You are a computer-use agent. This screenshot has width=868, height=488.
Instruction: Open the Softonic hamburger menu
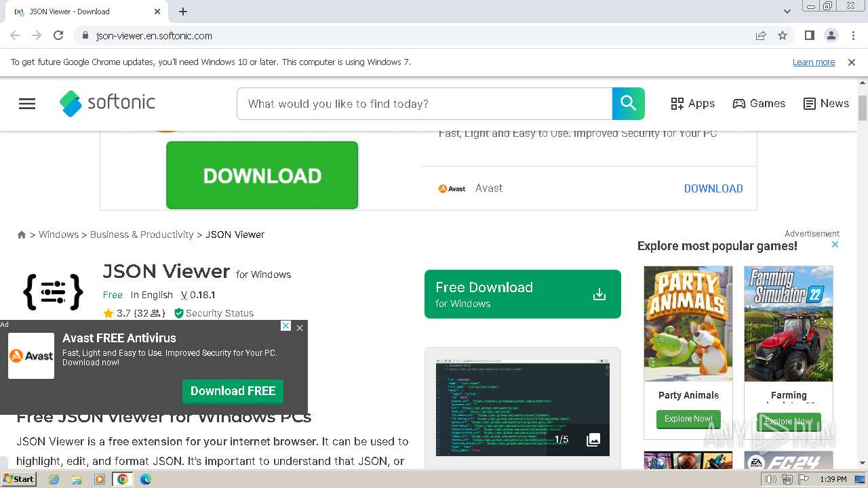pos(27,104)
